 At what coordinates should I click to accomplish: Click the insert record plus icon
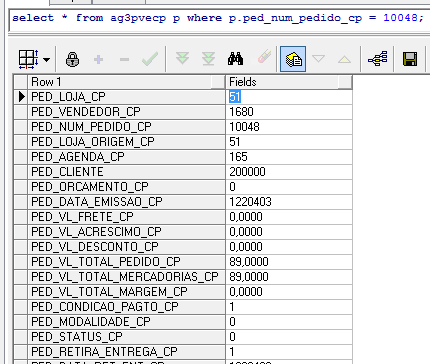click(x=98, y=60)
